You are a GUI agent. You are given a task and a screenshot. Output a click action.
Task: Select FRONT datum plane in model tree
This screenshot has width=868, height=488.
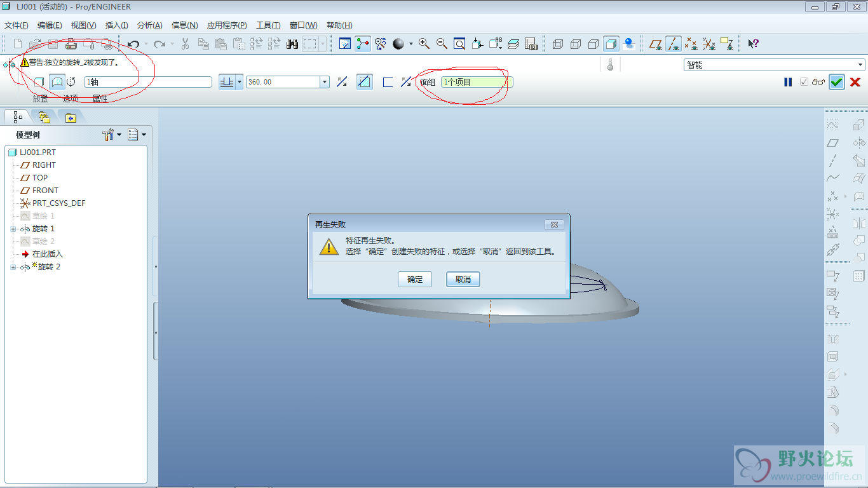45,191
